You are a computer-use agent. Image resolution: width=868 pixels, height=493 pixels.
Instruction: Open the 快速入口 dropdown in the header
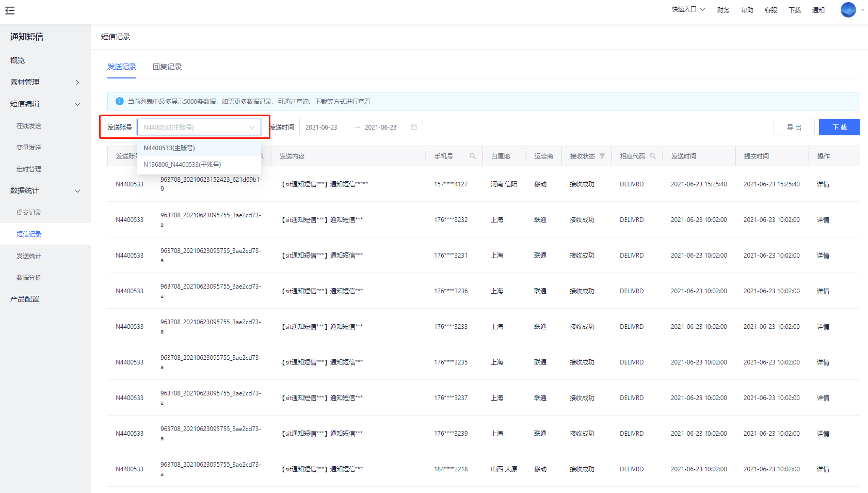[x=688, y=9]
